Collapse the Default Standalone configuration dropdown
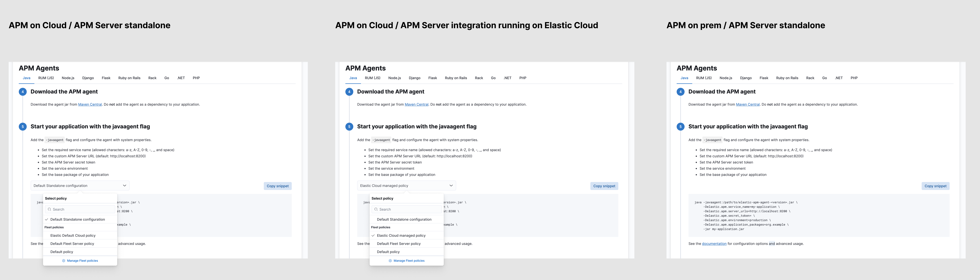This screenshot has height=280, width=980. point(124,186)
